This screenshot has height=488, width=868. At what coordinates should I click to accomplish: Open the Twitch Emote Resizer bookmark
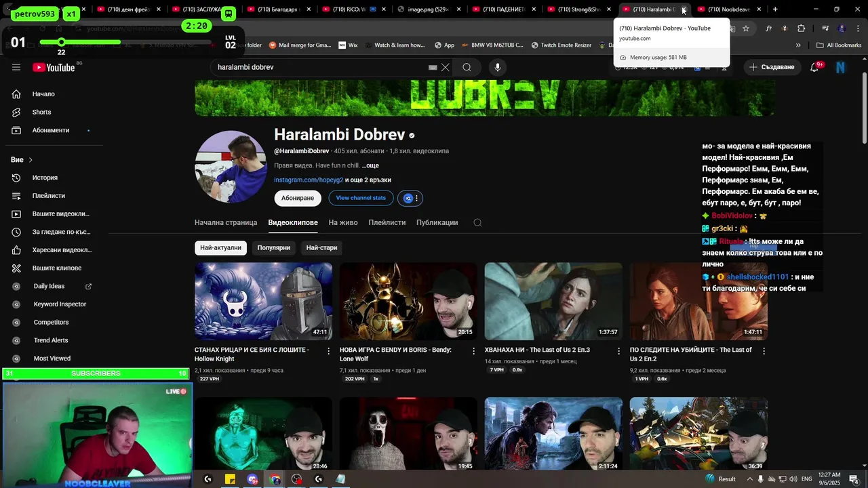(560, 45)
